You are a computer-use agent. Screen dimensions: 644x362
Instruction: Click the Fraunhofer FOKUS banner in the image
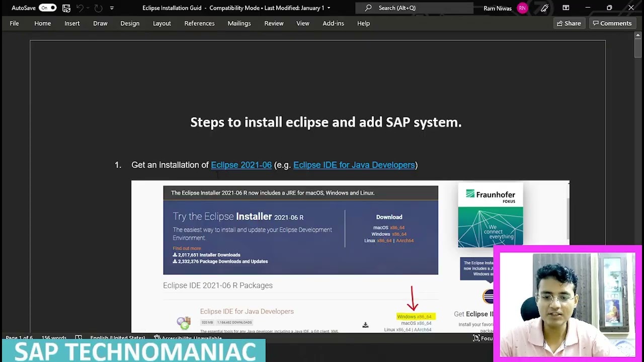[x=491, y=215]
